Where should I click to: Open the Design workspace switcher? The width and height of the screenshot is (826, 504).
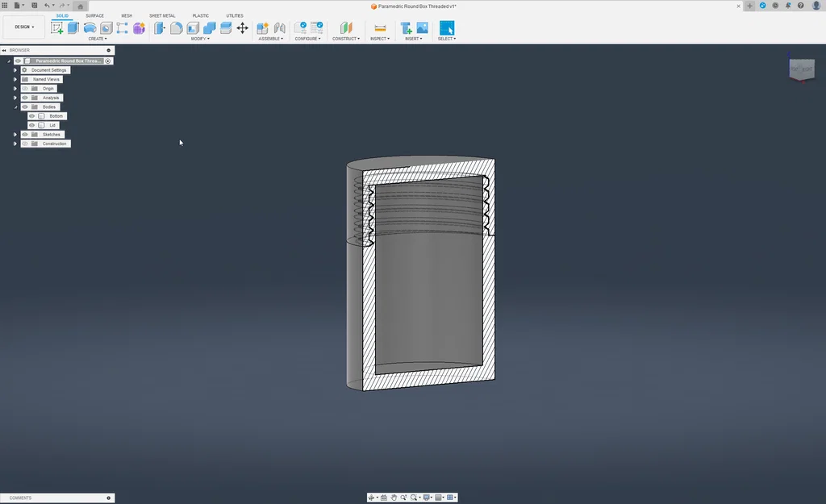(23, 27)
